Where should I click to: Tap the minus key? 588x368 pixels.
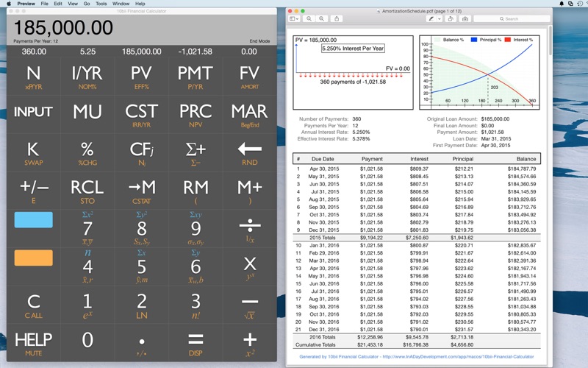[250, 305]
